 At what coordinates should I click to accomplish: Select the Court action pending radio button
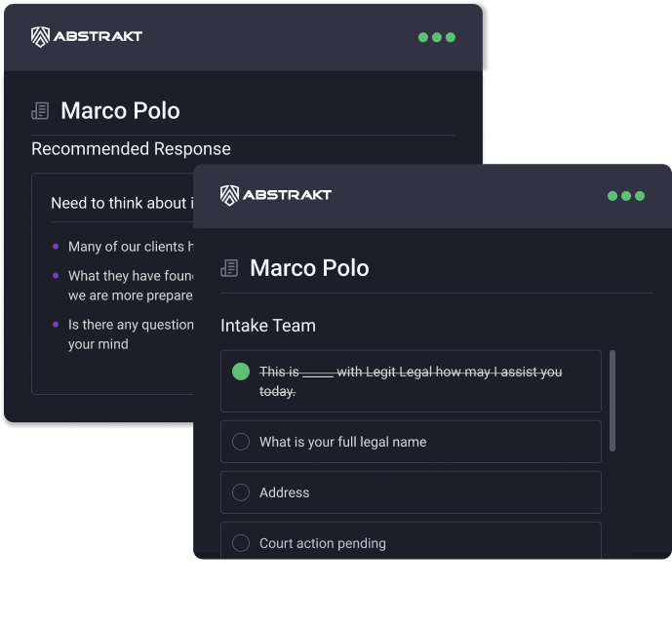tap(241, 543)
